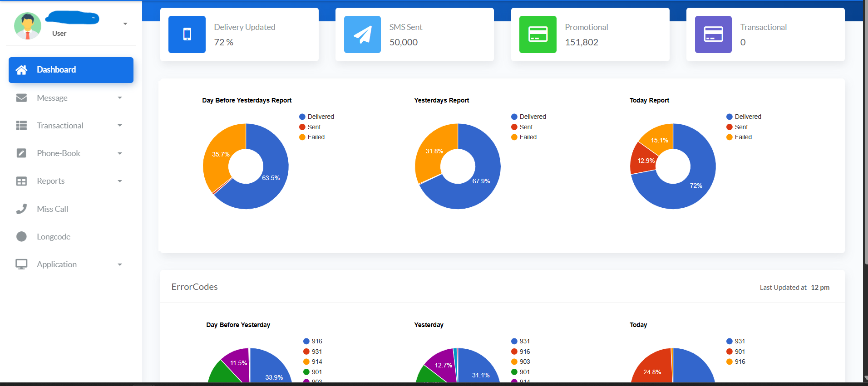The image size is (868, 386).
Task: Expand the Transactional sidebar menu arrow
Action: [120, 126]
